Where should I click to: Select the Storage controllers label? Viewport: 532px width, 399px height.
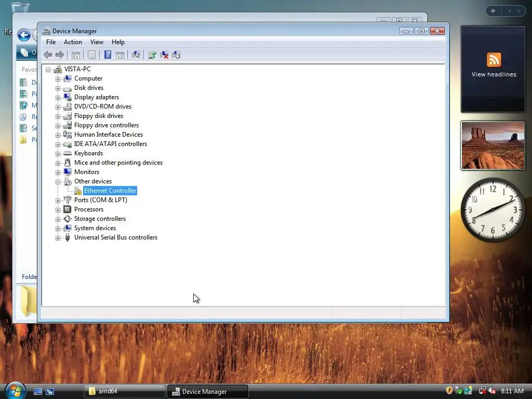100,219
